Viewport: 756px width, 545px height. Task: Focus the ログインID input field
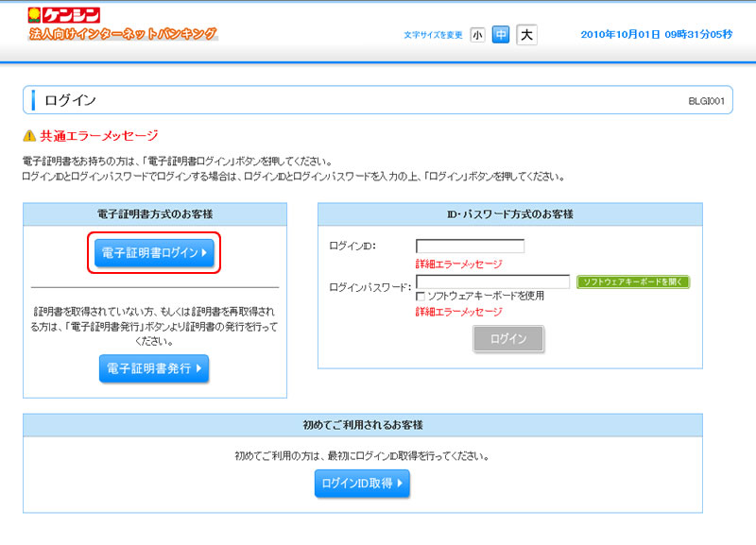coord(470,247)
